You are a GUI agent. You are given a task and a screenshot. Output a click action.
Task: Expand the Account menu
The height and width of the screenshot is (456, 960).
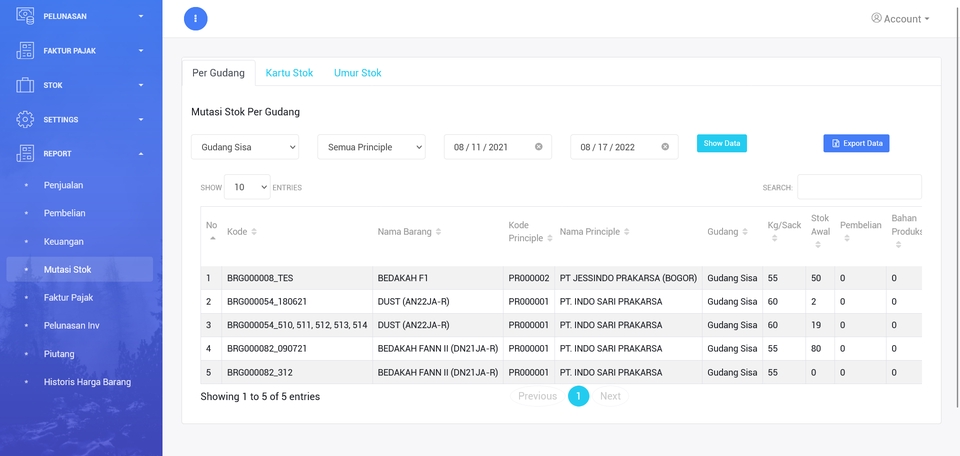[900, 18]
